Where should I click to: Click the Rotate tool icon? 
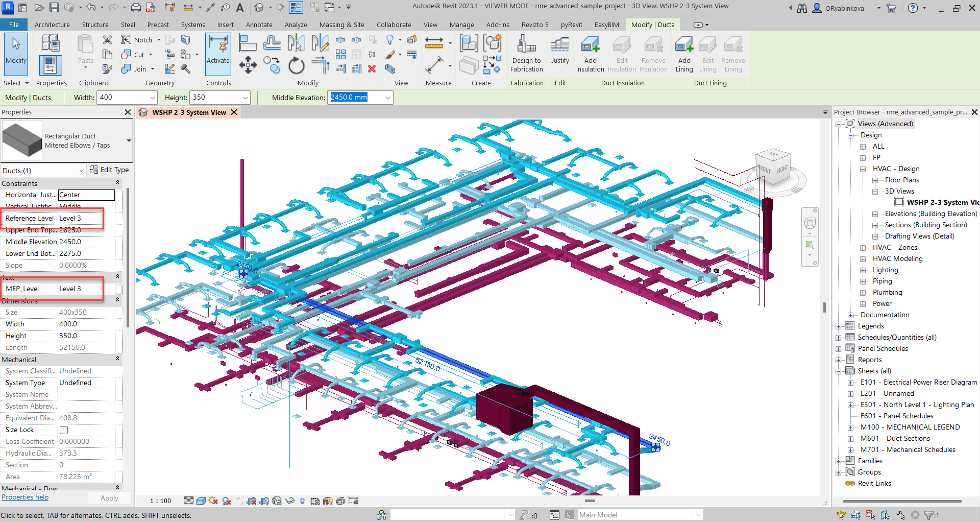click(x=296, y=66)
